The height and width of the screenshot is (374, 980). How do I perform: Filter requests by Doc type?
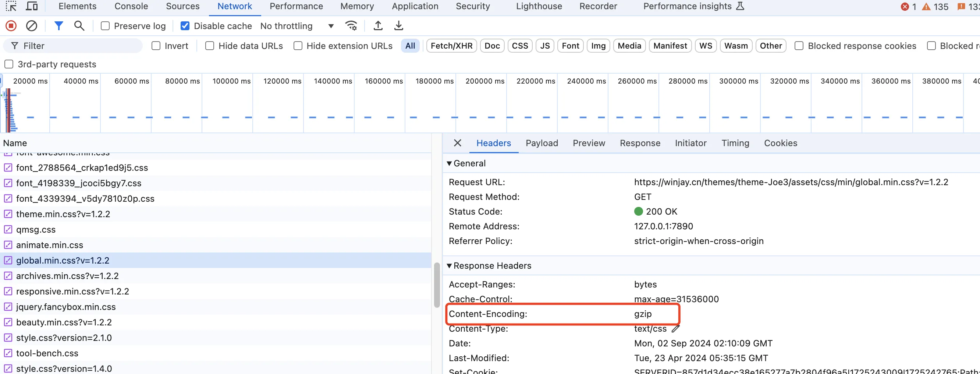(x=492, y=46)
